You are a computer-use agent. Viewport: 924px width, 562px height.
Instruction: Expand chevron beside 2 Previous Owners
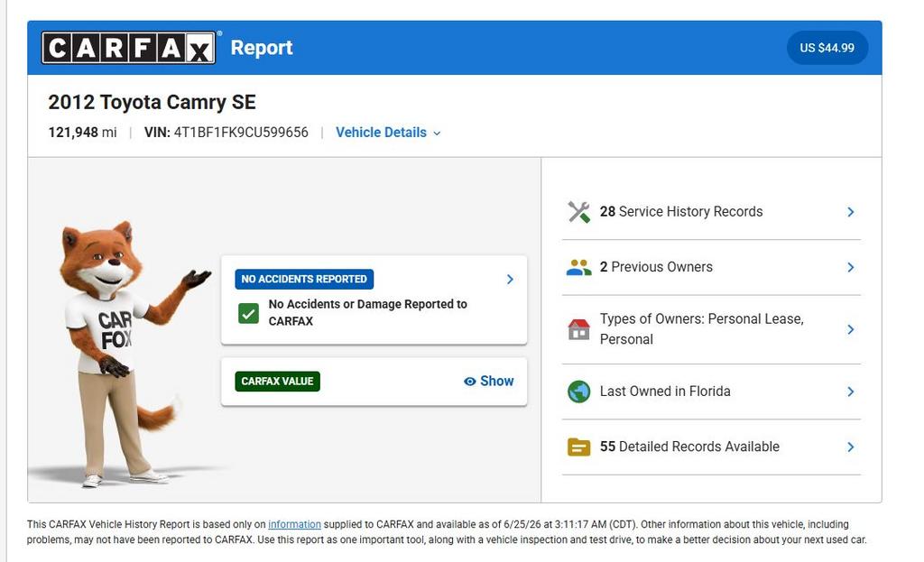tap(850, 267)
